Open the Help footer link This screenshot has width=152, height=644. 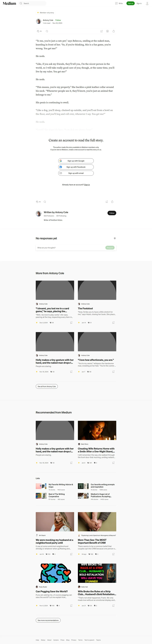(37, 640)
